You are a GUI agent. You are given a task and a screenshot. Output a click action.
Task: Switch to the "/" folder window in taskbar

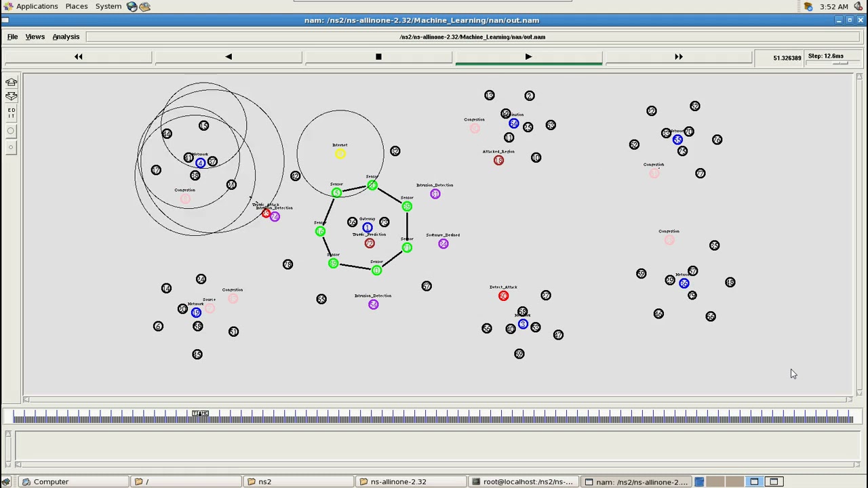(x=186, y=482)
